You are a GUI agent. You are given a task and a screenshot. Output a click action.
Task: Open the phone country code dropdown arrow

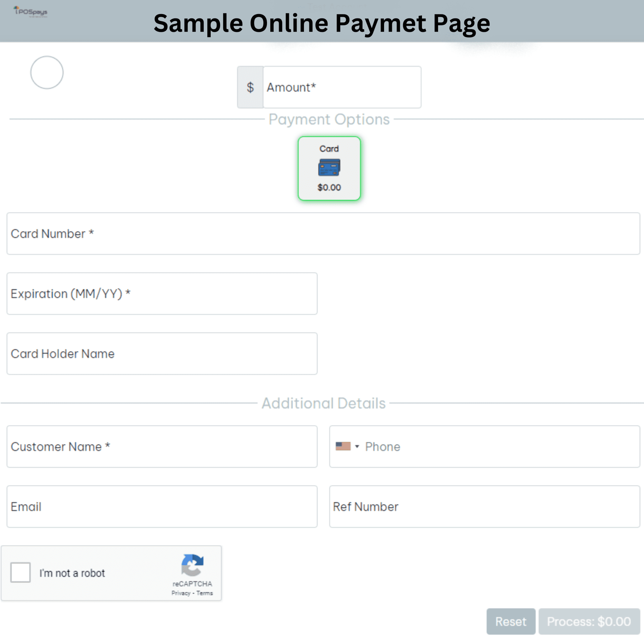(357, 446)
